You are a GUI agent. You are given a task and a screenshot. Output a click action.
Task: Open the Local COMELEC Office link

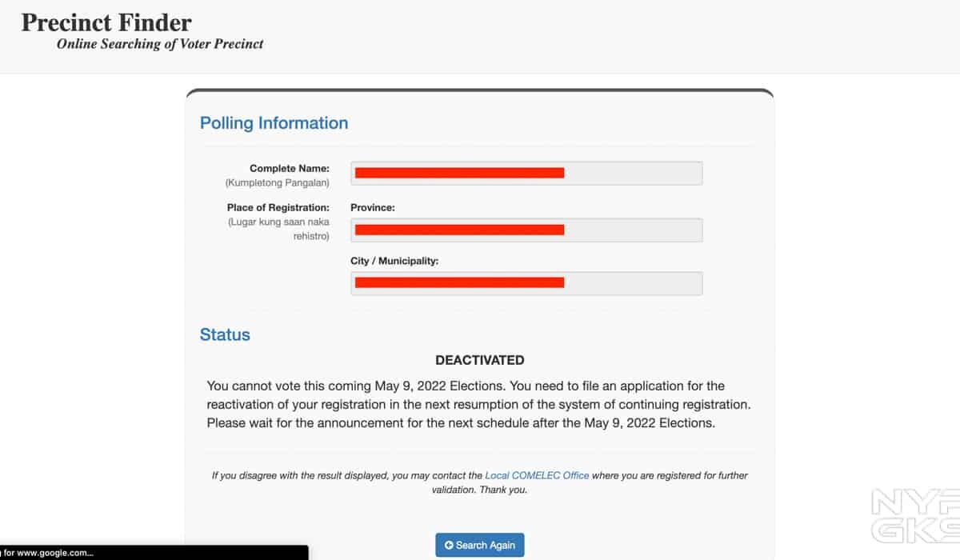pyautogui.click(x=537, y=474)
